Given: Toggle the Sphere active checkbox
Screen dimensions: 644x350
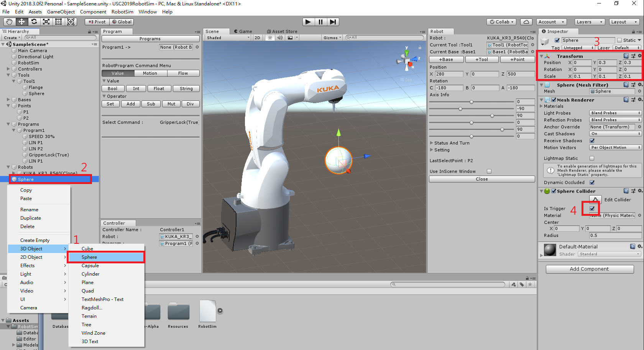Looking at the screenshot, I should point(557,40).
